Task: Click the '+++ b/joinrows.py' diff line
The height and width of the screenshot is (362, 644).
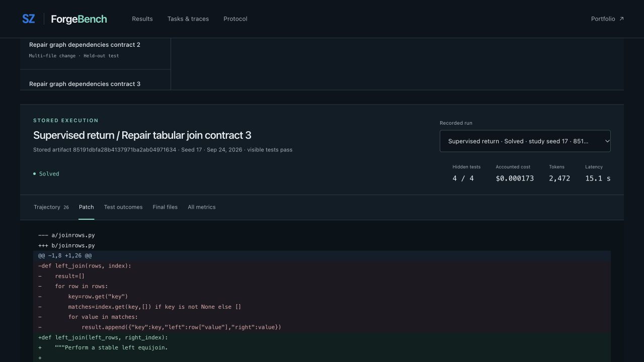Action: [322, 245]
